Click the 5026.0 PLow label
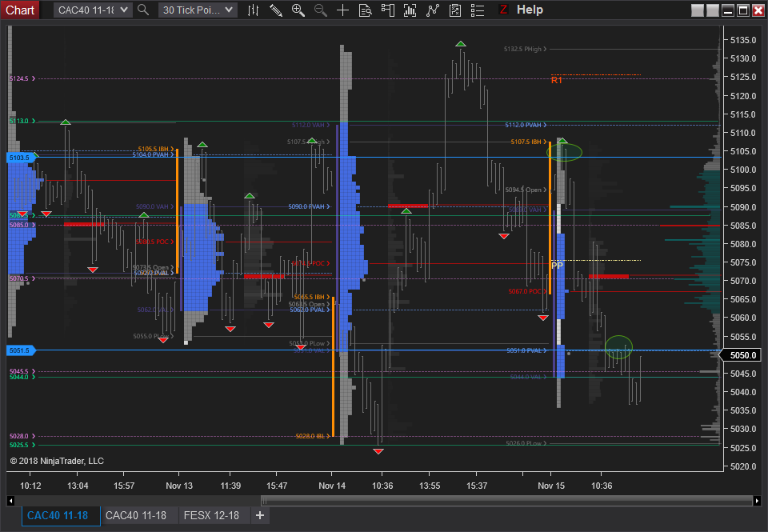The image size is (768, 532). [x=526, y=443]
